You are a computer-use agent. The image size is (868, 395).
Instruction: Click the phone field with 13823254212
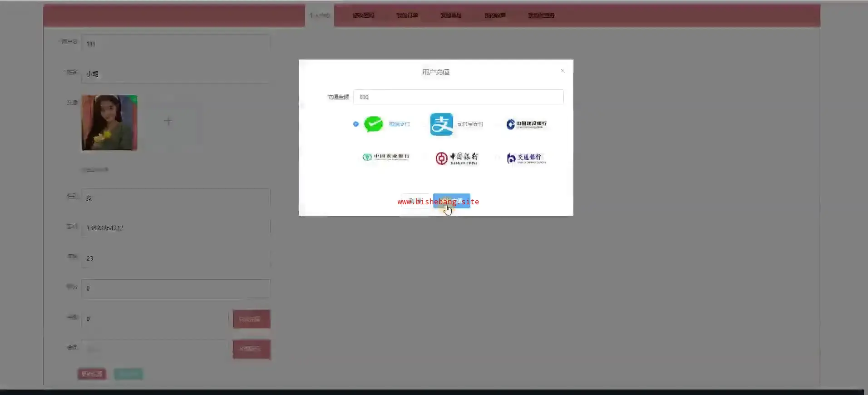click(176, 228)
